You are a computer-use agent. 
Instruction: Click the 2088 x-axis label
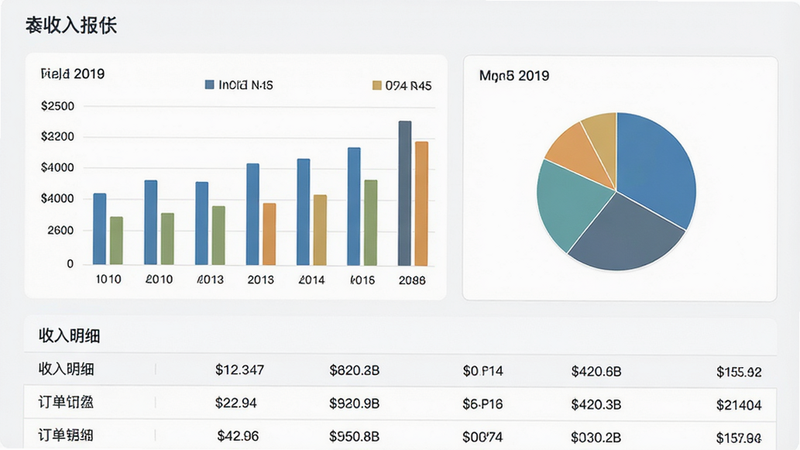tap(412, 280)
